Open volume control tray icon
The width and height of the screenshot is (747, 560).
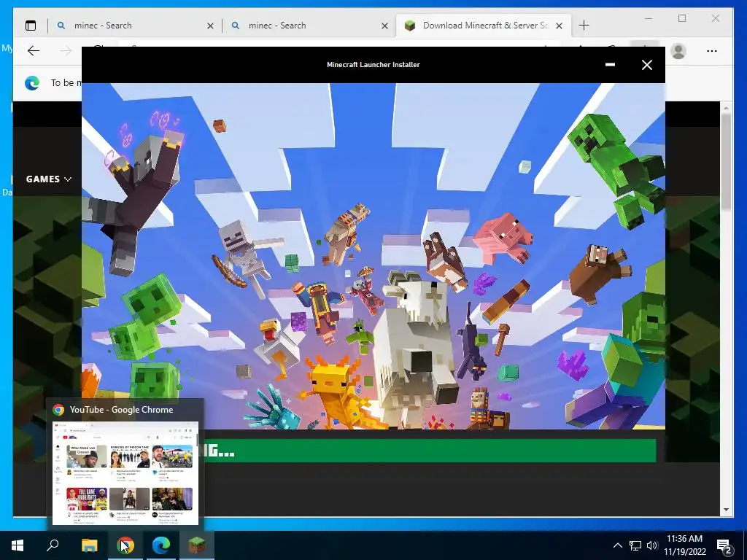(x=652, y=545)
